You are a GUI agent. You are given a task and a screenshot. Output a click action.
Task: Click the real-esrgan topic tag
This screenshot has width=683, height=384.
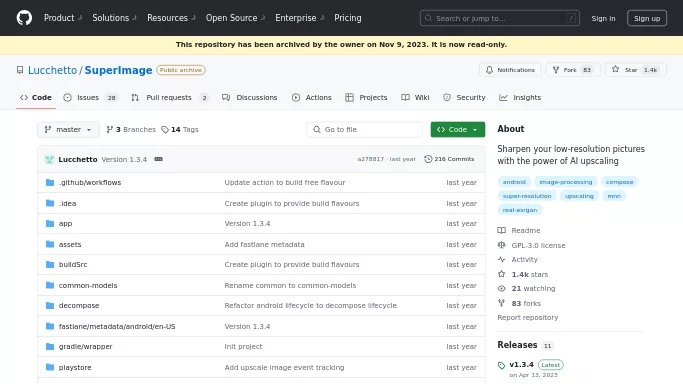coord(520,210)
